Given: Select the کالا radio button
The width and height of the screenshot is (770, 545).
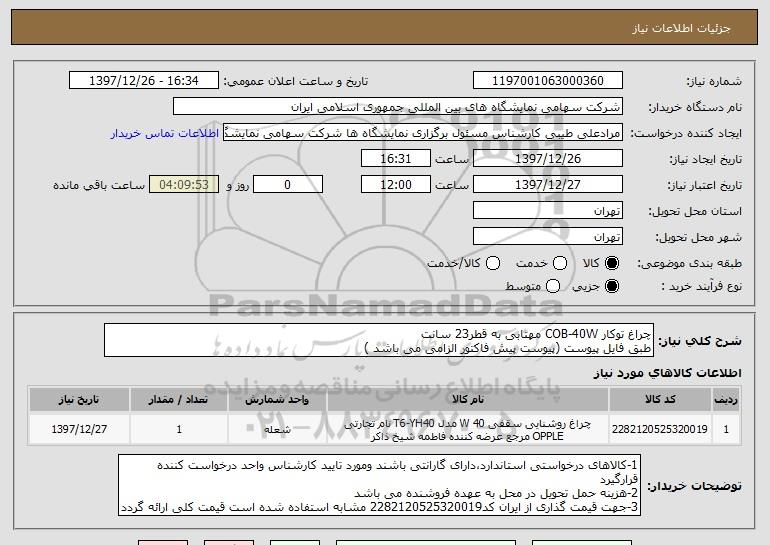Looking at the screenshot, I should coord(612,263).
